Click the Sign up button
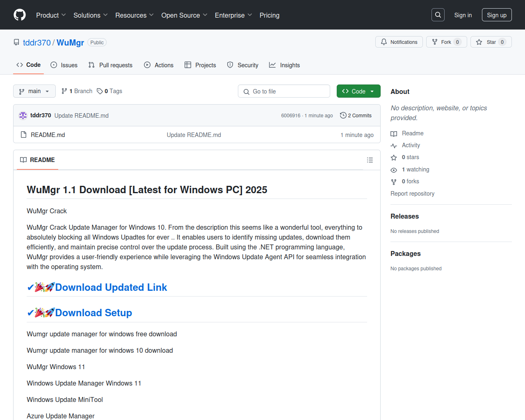This screenshot has width=525, height=420. (497, 15)
